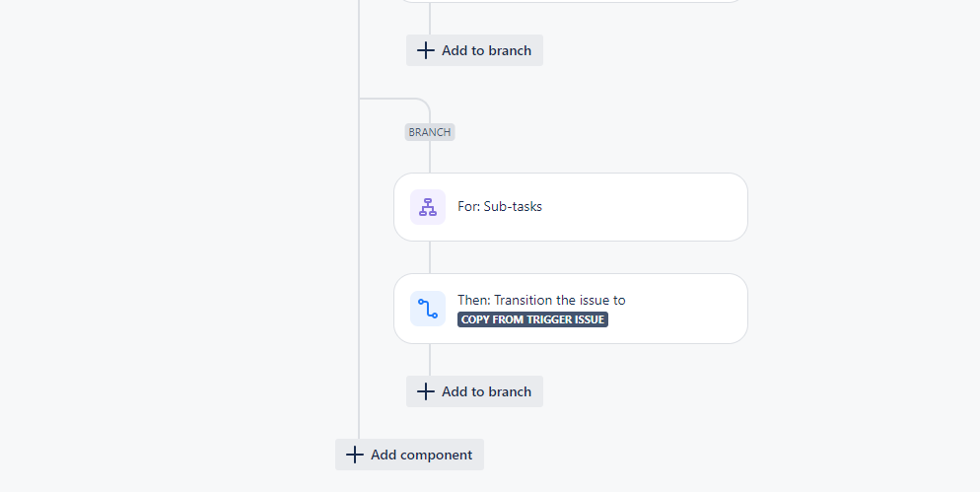
Task: Add to branch above the BRANCH label
Action: [x=474, y=50]
